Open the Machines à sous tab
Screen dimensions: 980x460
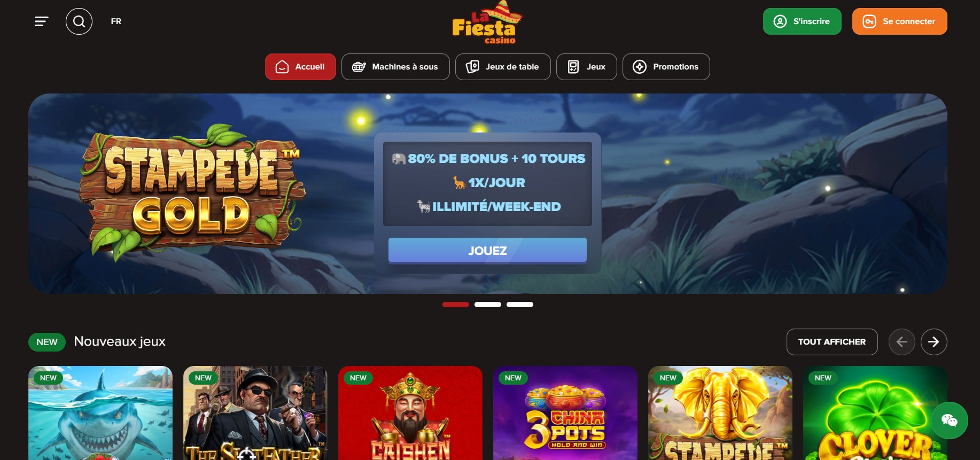(x=395, y=67)
